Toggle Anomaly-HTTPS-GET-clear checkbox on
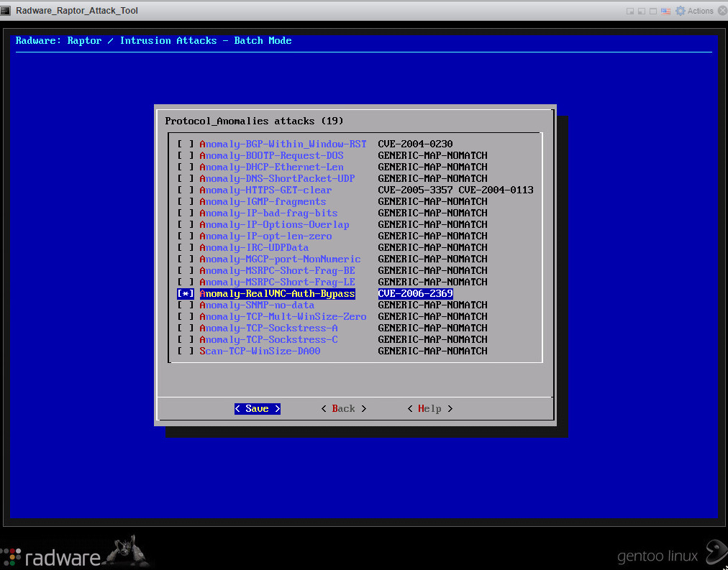Screen dimensions: 728x570 pyautogui.click(x=186, y=190)
